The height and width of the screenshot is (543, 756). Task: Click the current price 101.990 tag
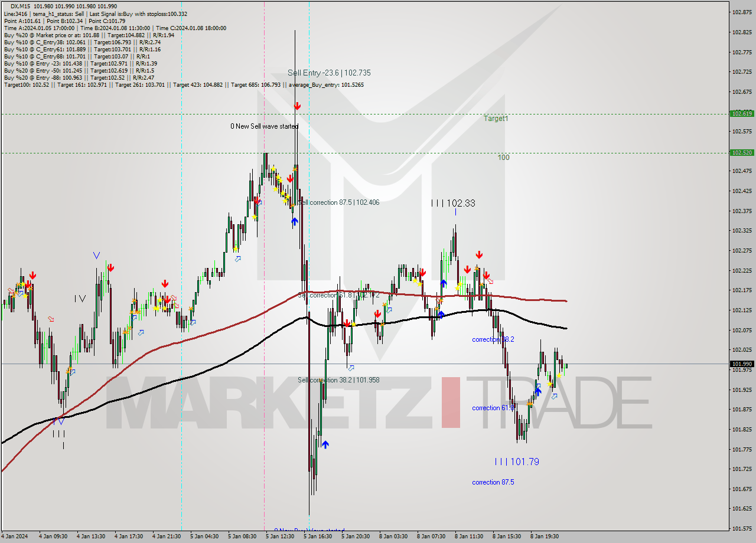tap(742, 364)
